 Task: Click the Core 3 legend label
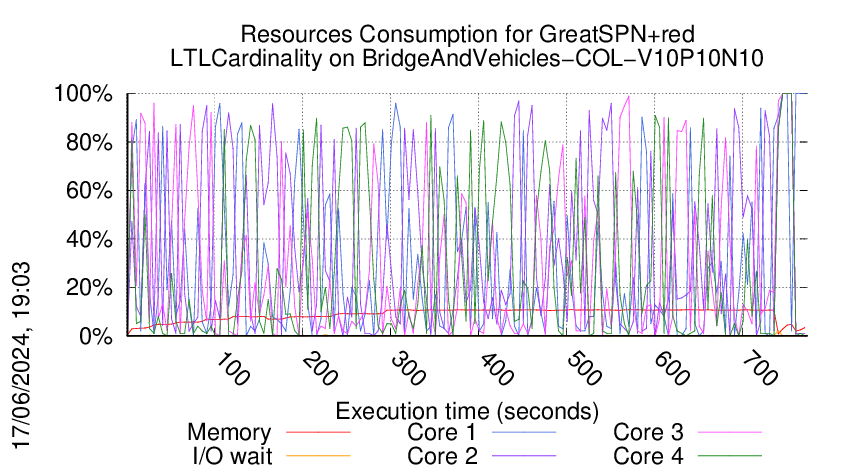(648, 432)
